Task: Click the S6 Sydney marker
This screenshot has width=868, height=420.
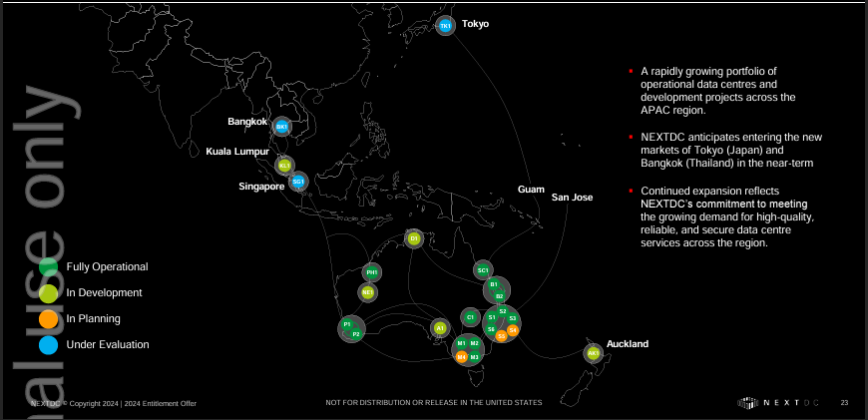Action: (491, 329)
